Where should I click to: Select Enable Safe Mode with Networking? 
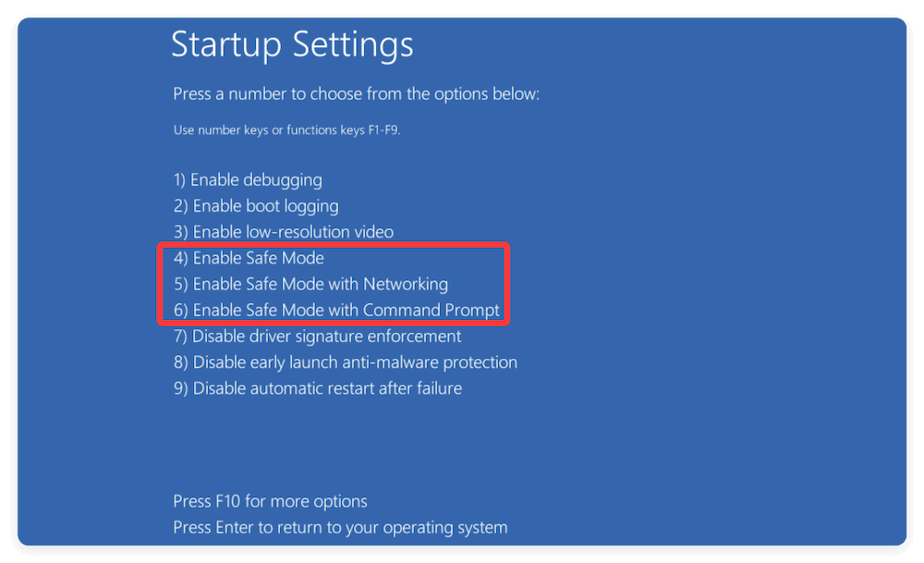point(310,284)
